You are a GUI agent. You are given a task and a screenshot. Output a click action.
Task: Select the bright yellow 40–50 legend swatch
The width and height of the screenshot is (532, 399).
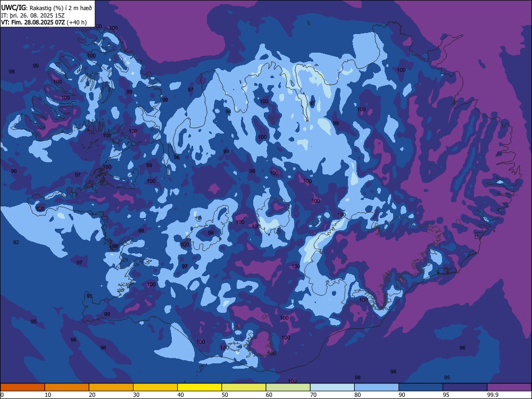(199, 387)
